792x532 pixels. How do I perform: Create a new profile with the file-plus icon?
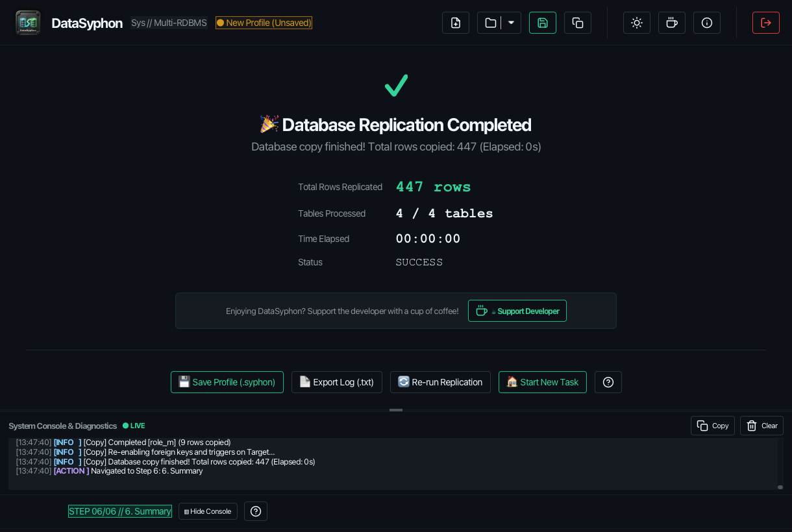coord(456,23)
